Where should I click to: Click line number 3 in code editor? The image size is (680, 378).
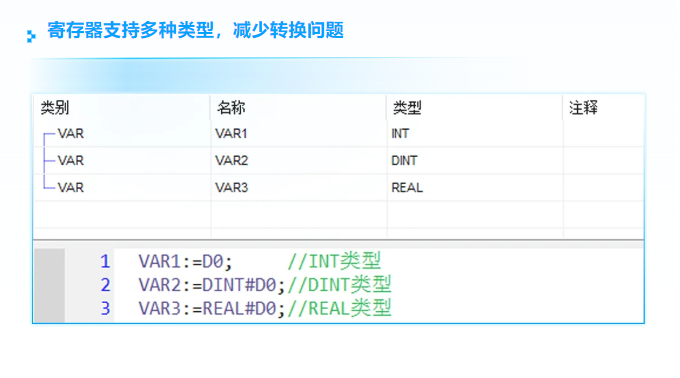tap(105, 309)
